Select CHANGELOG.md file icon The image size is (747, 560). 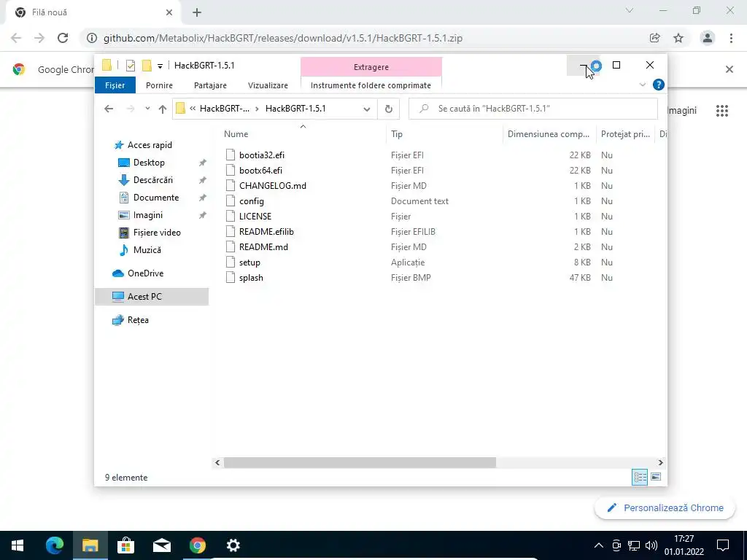(x=231, y=186)
